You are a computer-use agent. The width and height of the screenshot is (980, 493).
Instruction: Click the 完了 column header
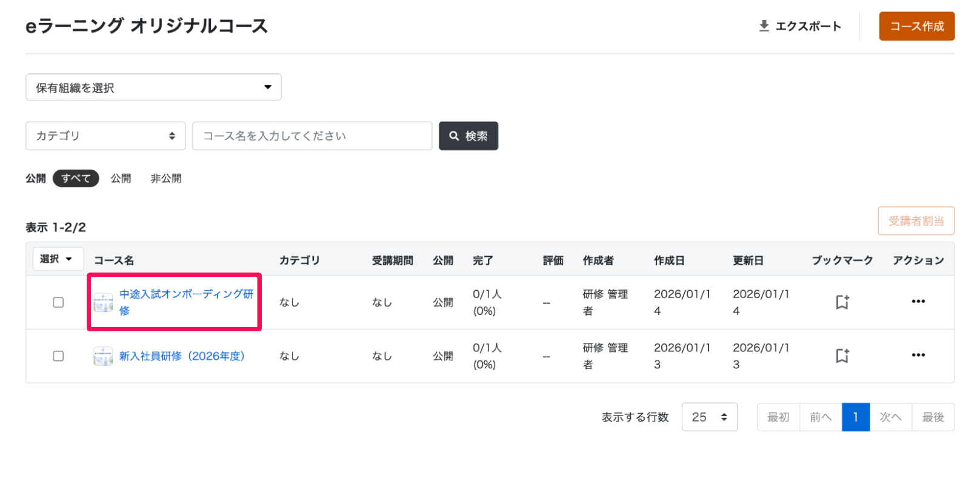[x=483, y=260]
